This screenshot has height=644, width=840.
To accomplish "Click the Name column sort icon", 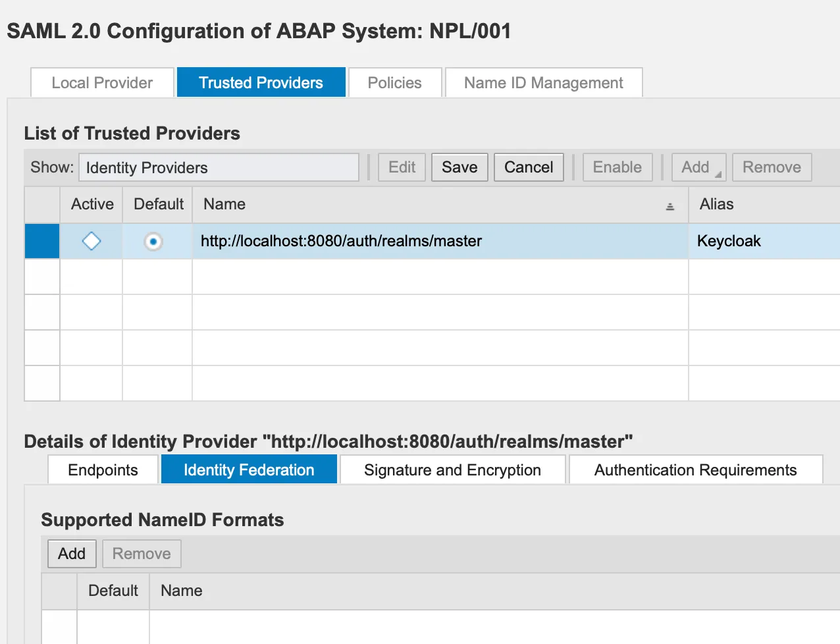I will (x=669, y=206).
